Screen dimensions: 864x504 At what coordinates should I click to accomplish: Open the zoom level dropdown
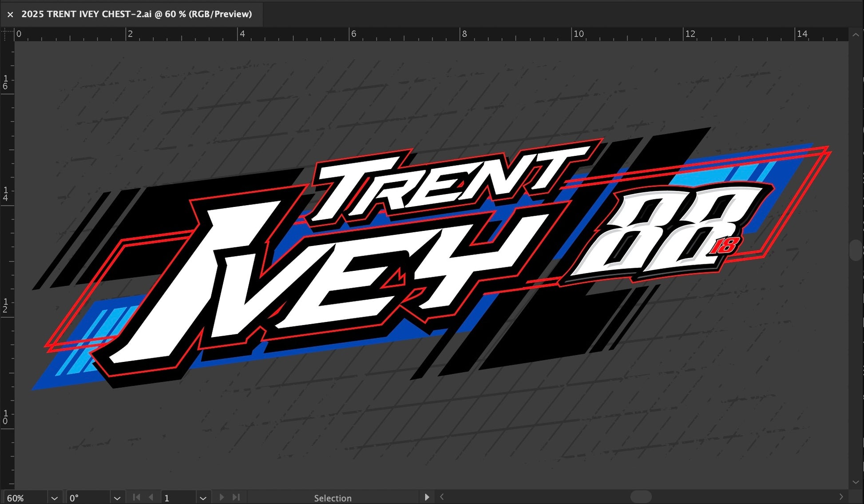coord(54,498)
